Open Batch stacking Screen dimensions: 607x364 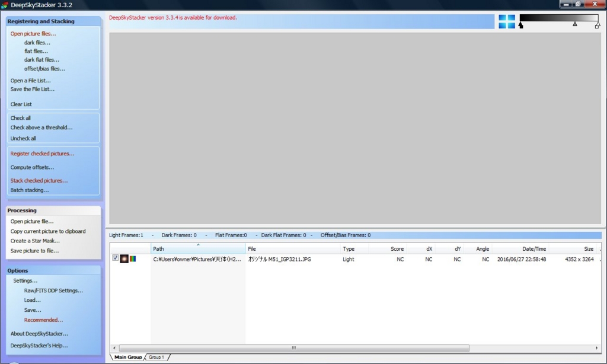click(30, 190)
